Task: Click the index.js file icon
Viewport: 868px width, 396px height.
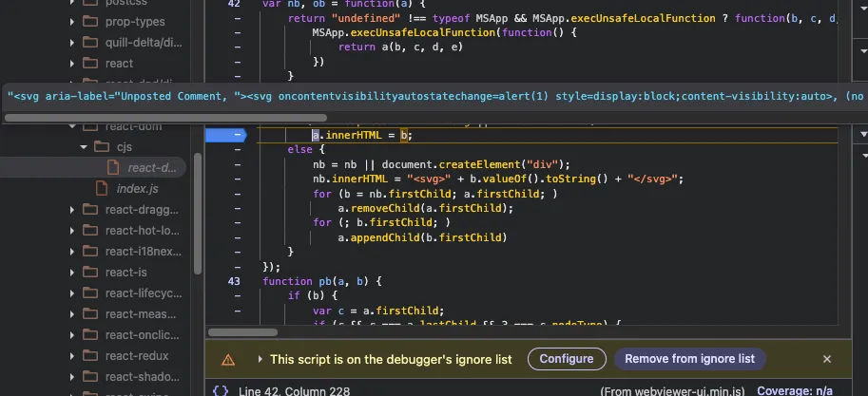Action: [x=100, y=188]
